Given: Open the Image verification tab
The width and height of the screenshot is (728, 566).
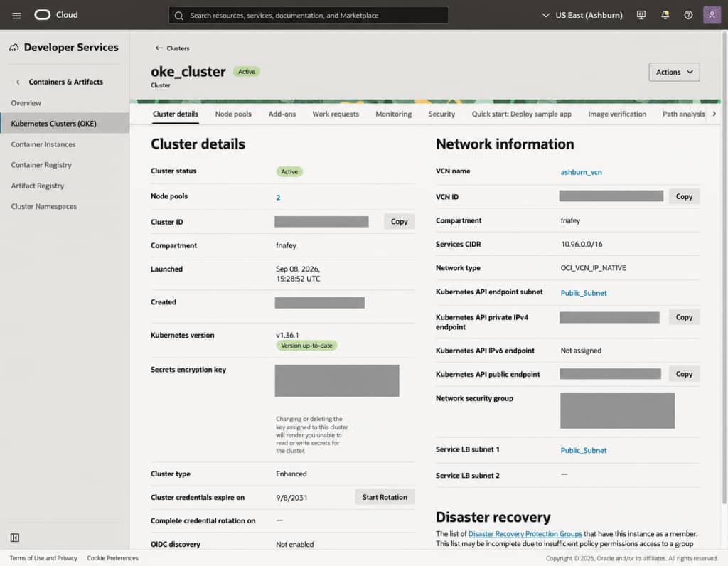Looking at the screenshot, I should (x=617, y=114).
